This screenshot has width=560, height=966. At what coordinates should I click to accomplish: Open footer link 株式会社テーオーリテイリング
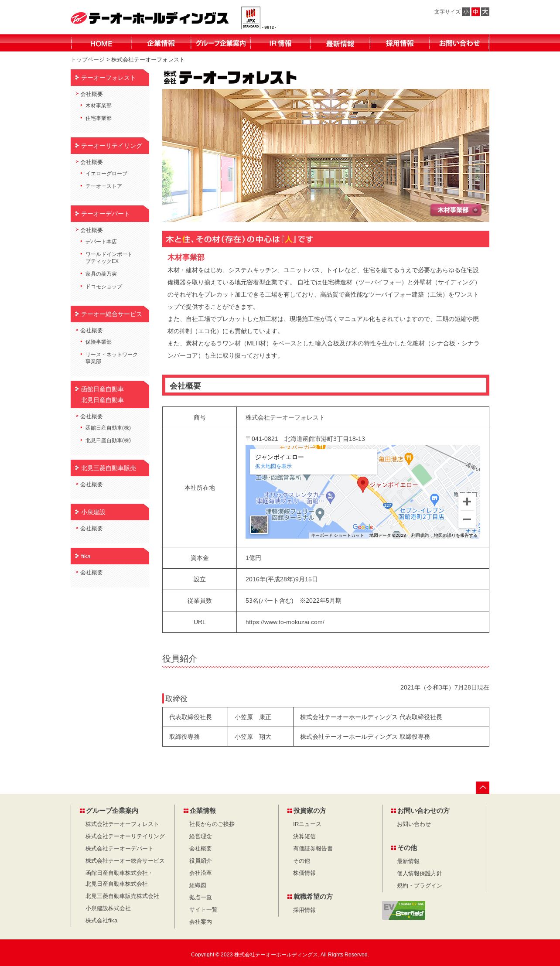(125, 836)
